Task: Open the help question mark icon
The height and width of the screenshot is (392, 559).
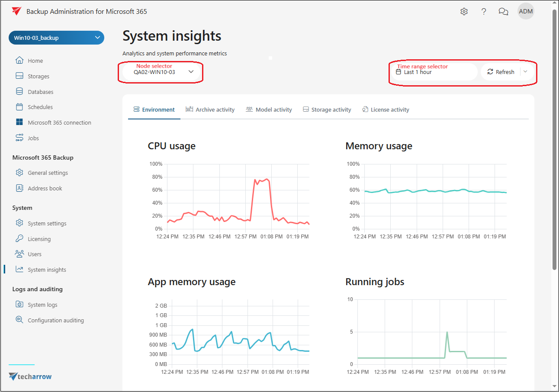Action: coord(484,12)
